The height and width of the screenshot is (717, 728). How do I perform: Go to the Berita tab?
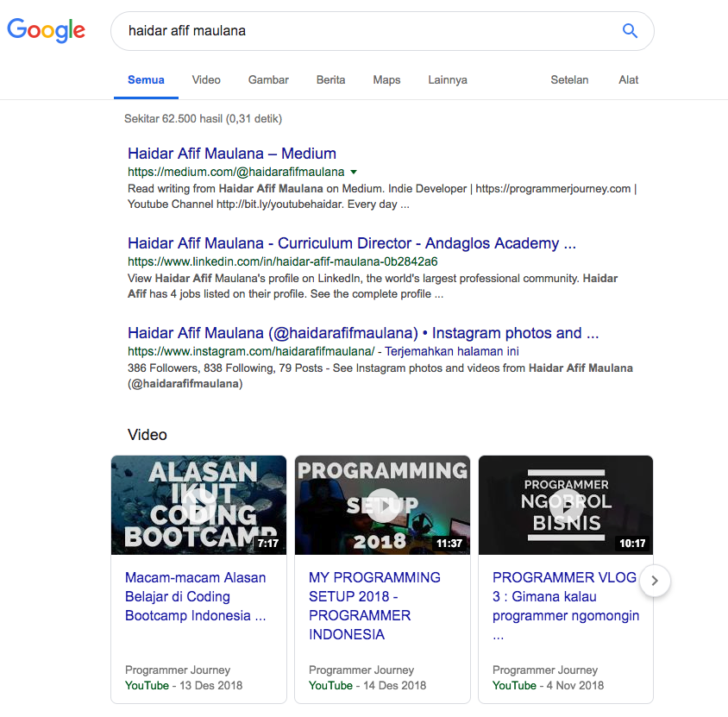click(330, 80)
